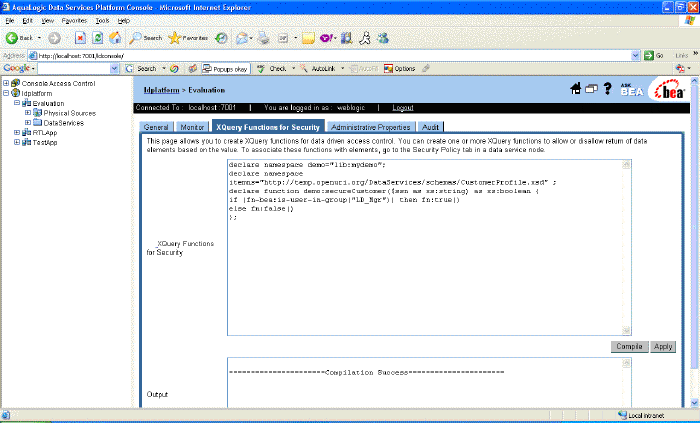Expand the DataServices node

28,122
